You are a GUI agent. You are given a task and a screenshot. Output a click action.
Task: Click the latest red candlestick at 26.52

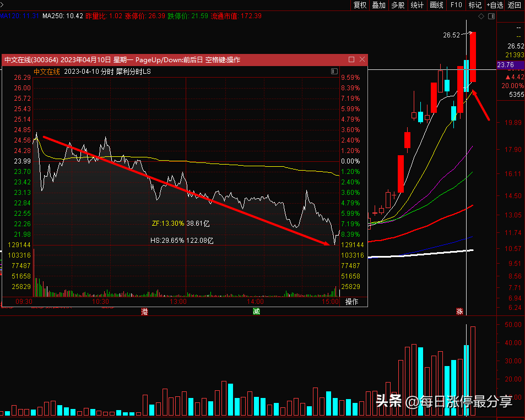473,57
